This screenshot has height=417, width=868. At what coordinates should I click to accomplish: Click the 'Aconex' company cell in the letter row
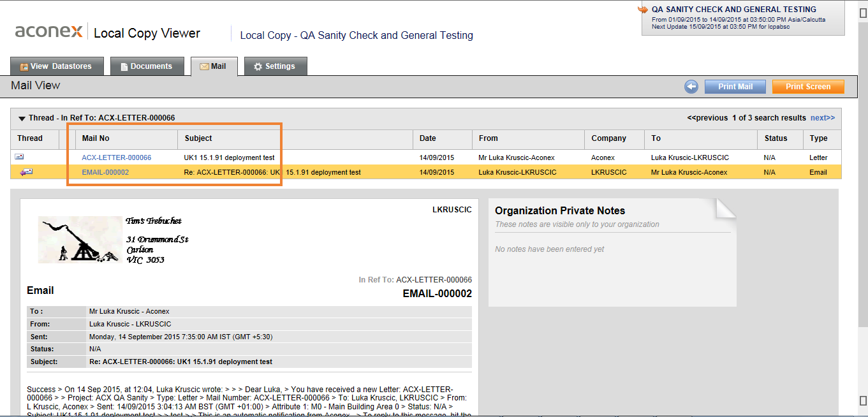[603, 157]
